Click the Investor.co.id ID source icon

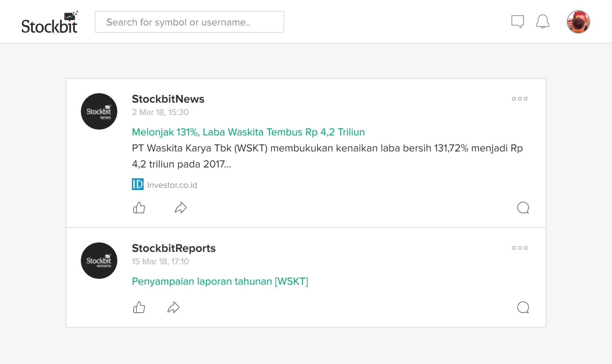coord(138,185)
